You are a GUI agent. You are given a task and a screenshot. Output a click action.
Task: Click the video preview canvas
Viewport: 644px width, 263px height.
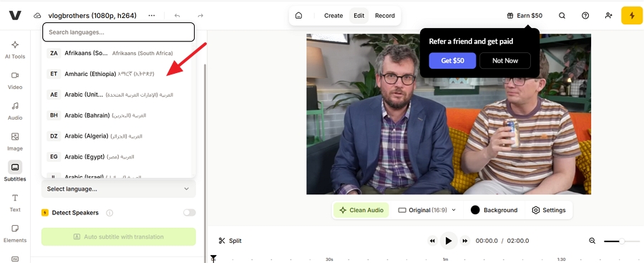[449, 114]
